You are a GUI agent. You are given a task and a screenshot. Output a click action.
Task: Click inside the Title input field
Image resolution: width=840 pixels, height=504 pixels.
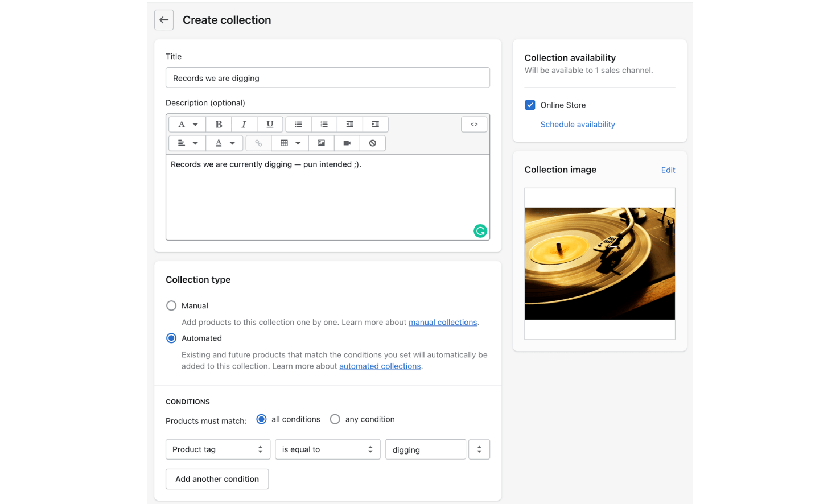tap(328, 77)
